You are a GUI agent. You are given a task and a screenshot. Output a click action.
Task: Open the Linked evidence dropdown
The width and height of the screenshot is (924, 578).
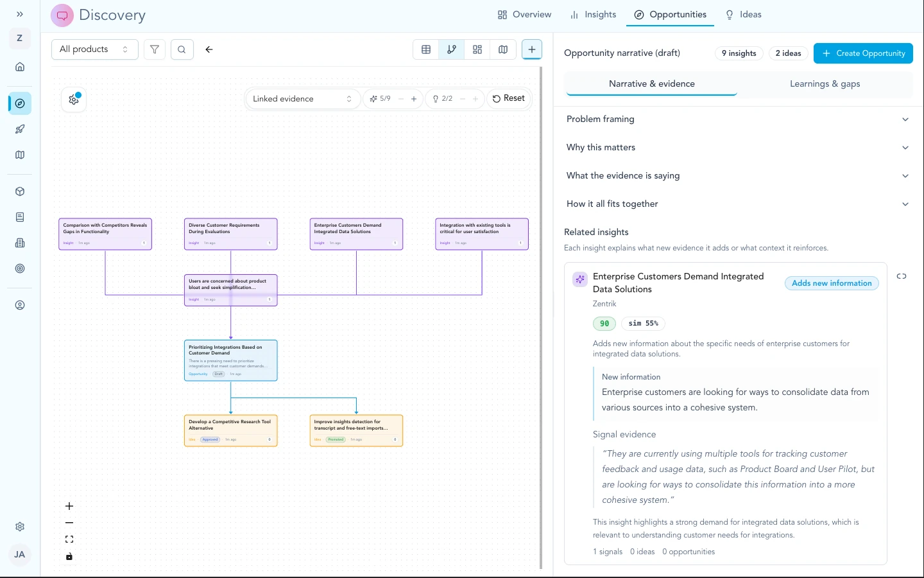click(302, 98)
